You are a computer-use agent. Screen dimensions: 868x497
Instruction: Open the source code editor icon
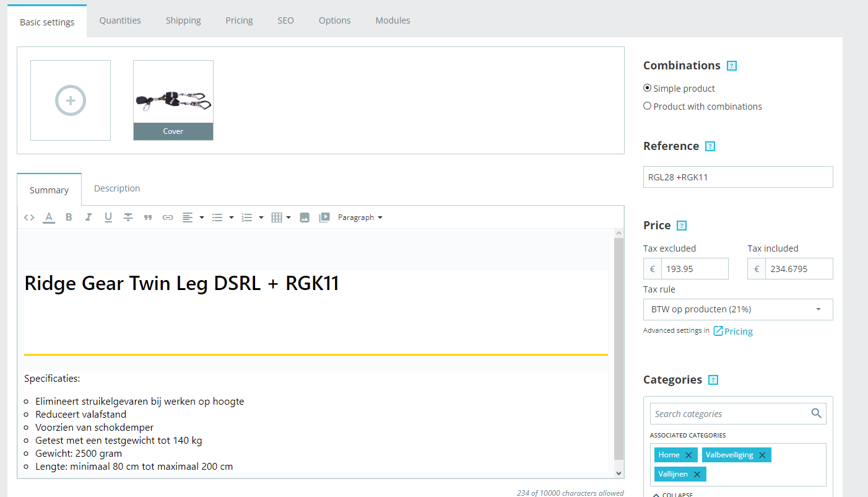tap(29, 218)
